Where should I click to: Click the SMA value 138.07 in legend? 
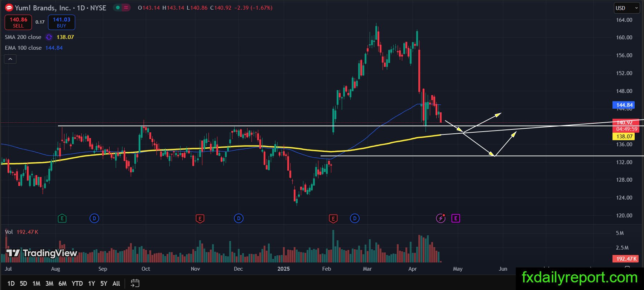pyautogui.click(x=65, y=37)
